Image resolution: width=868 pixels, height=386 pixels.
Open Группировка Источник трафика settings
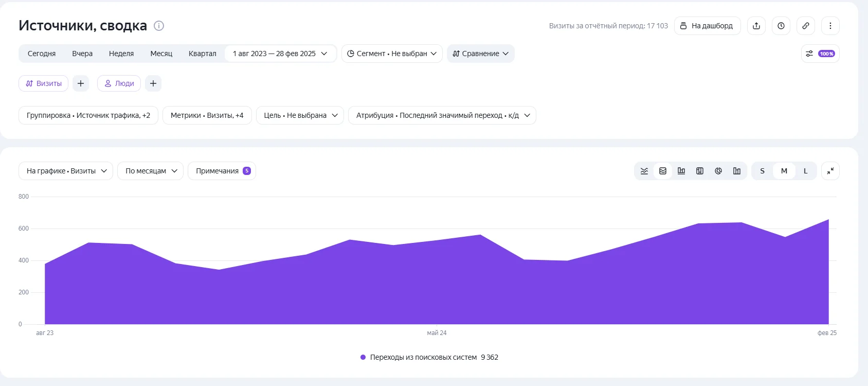[x=88, y=115]
